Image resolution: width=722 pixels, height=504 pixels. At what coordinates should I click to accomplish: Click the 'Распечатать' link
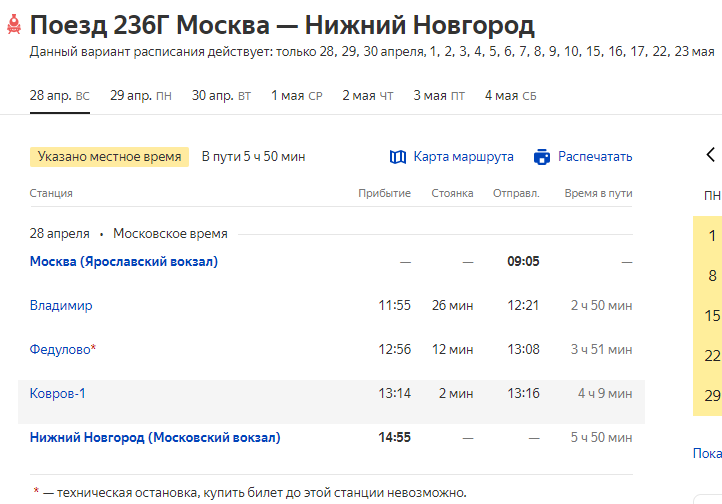[595, 157]
